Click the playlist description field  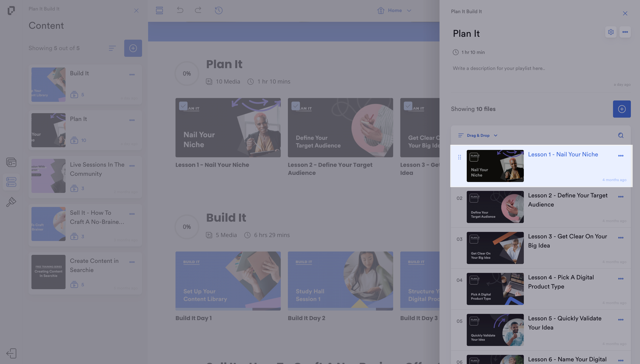[540, 68]
